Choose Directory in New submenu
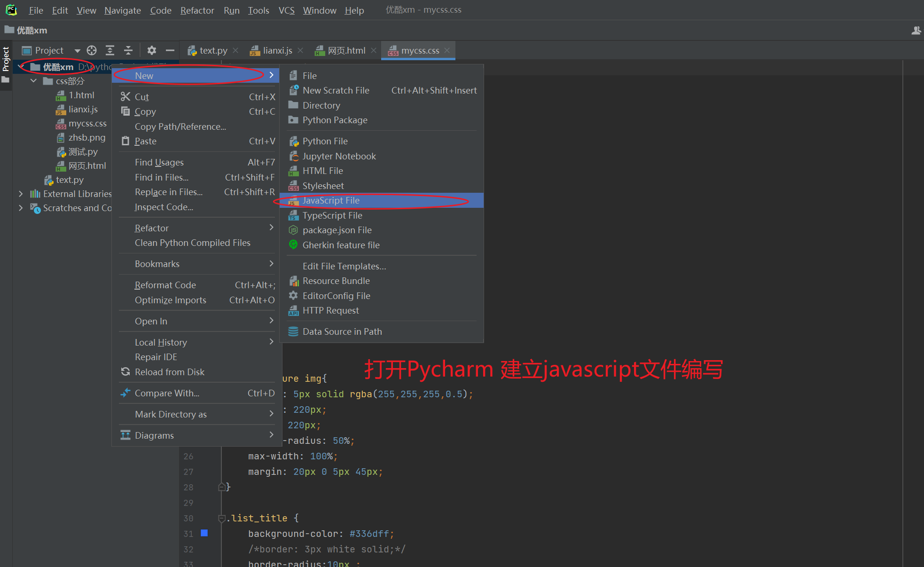 tap(381, 105)
